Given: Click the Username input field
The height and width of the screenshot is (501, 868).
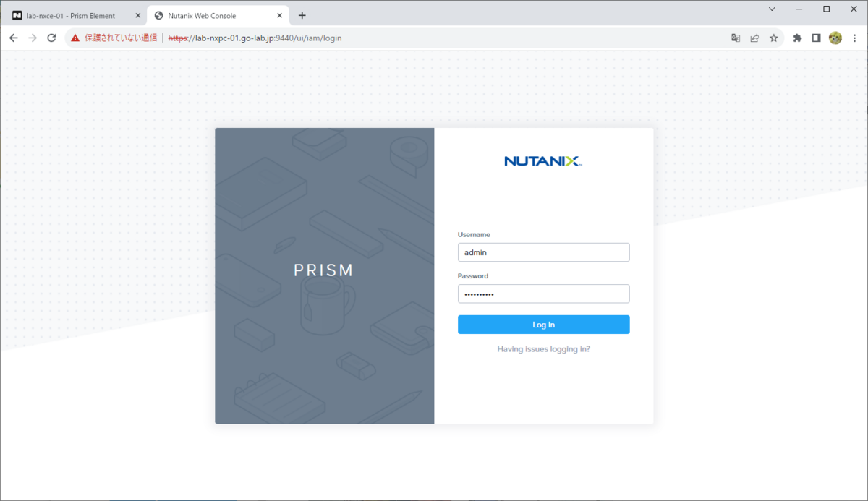Looking at the screenshot, I should point(543,252).
